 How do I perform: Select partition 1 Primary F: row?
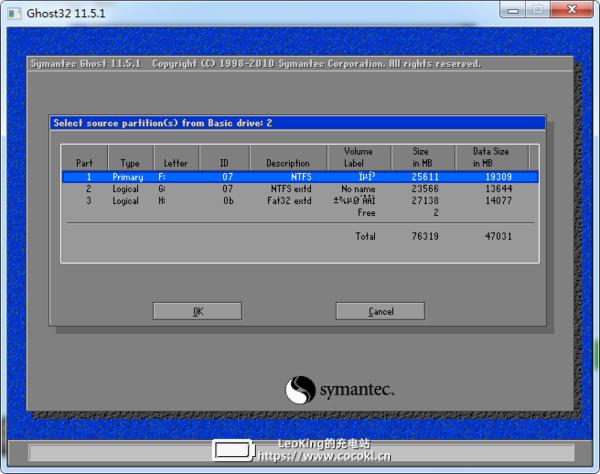pos(300,177)
